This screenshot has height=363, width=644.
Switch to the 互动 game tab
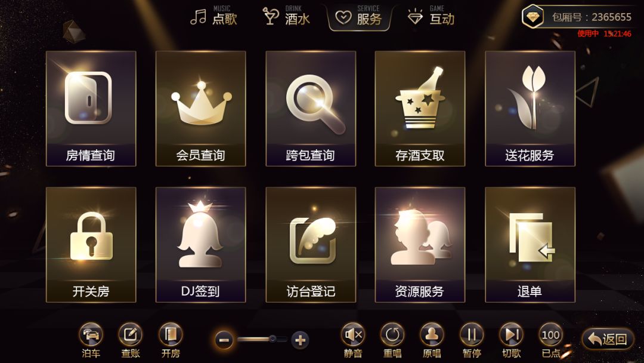pyautogui.click(x=431, y=17)
